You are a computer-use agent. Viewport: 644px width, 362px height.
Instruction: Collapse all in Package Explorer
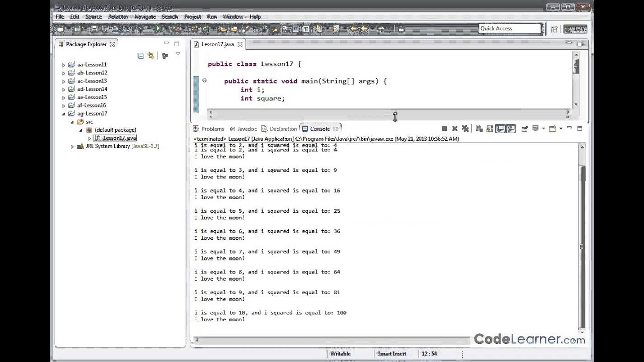click(140, 56)
